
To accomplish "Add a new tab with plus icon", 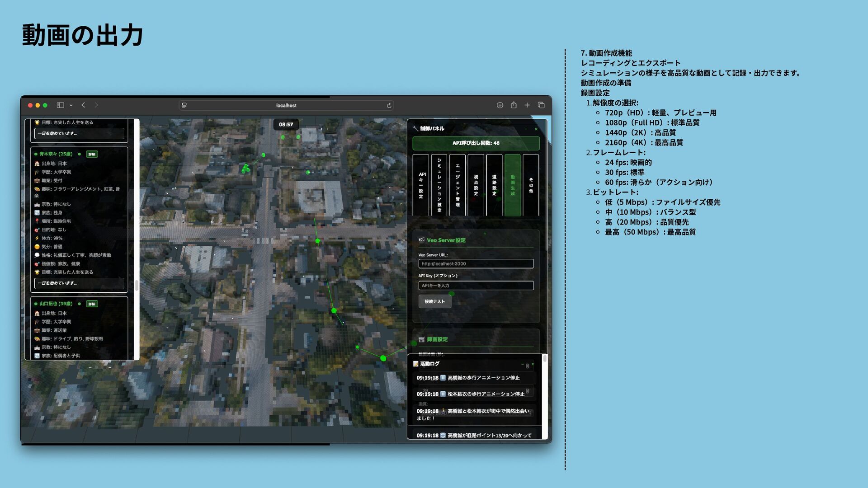I will point(527,105).
